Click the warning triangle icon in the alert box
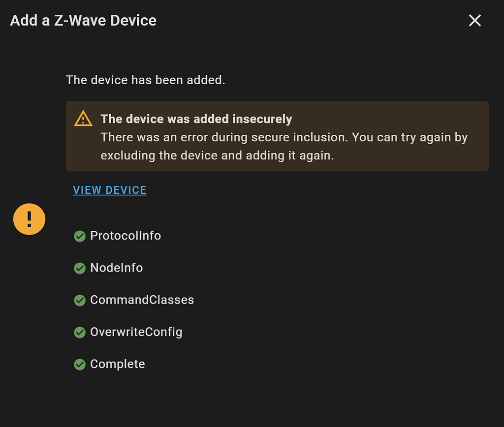The image size is (504, 427). tap(83, 119)
